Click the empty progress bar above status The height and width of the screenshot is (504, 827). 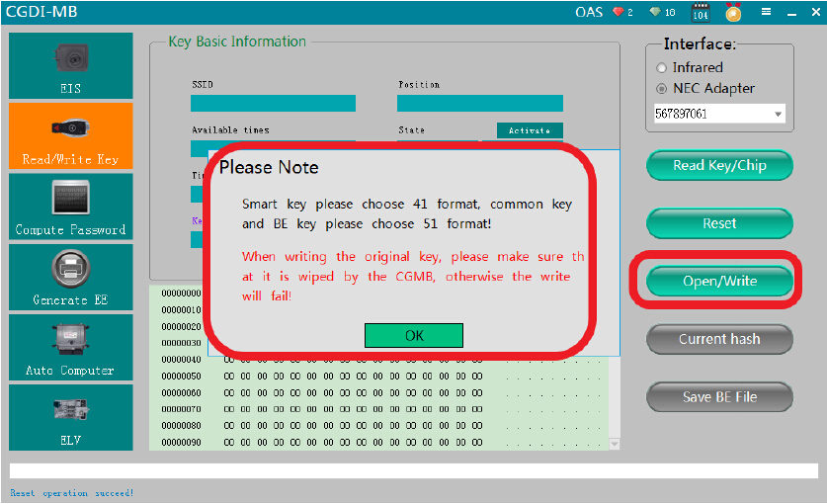coord(413,471)
